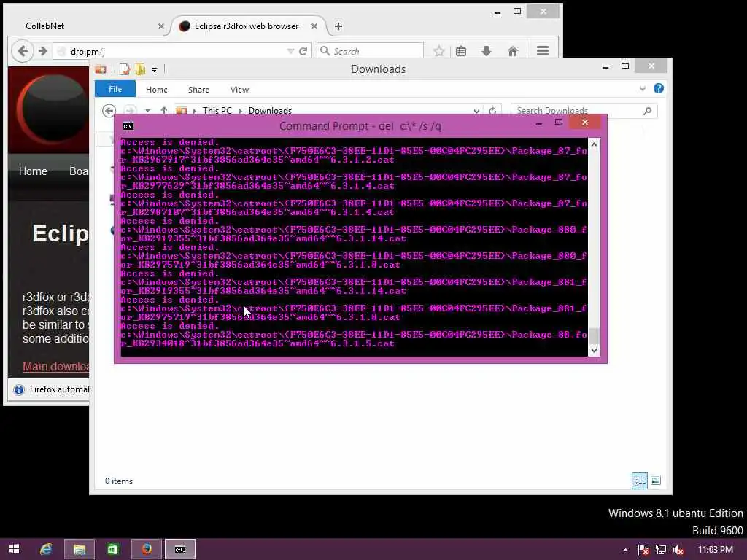Open View ribbon tab in Explorer
Image resolution: width=747 pixels, height=560 pixels.
239,90
